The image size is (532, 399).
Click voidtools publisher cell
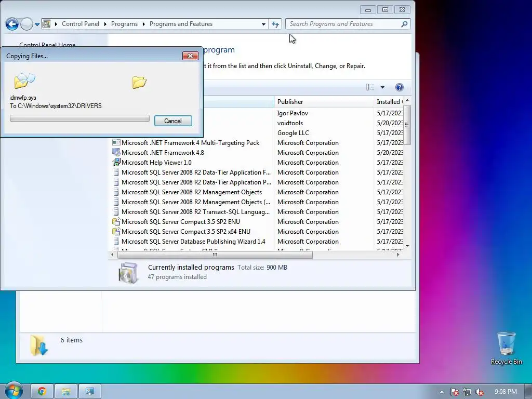point(290,123)
